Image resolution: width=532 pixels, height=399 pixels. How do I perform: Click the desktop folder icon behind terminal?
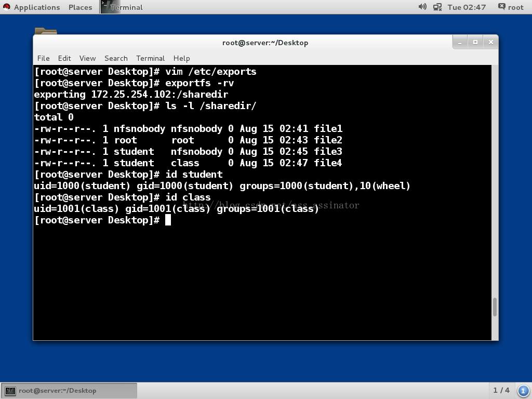pyautogui.click(x=46, y=31)
